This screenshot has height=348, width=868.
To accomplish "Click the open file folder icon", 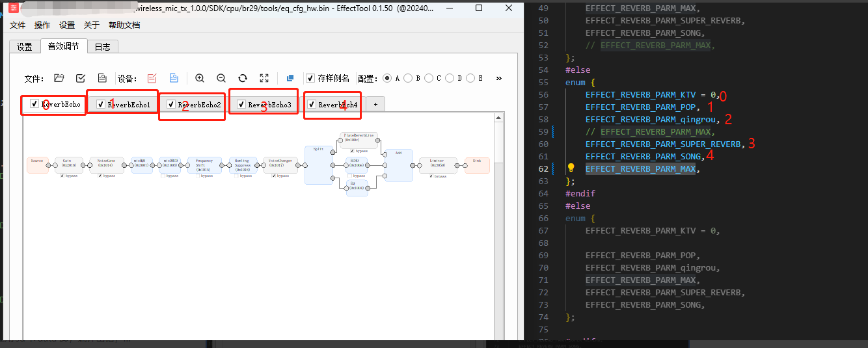I will click(59, 78).
